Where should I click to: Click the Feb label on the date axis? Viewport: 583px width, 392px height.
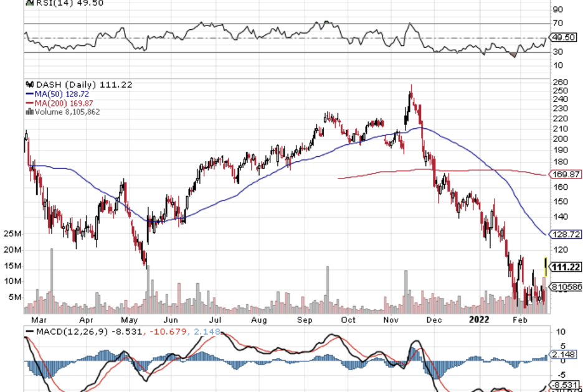point(520,320)
